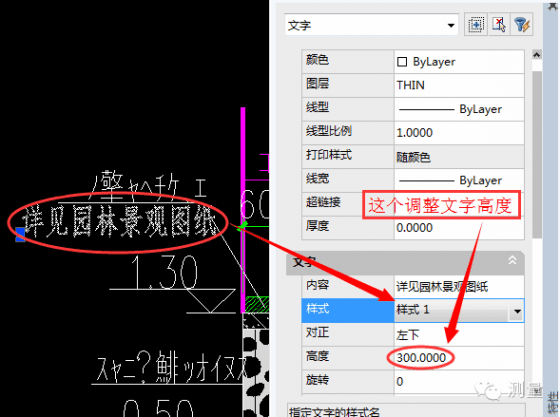This screenshot has height=417, width=560.
Task: Click the blue grip on the selected text
Action: (x=20, y=235)
